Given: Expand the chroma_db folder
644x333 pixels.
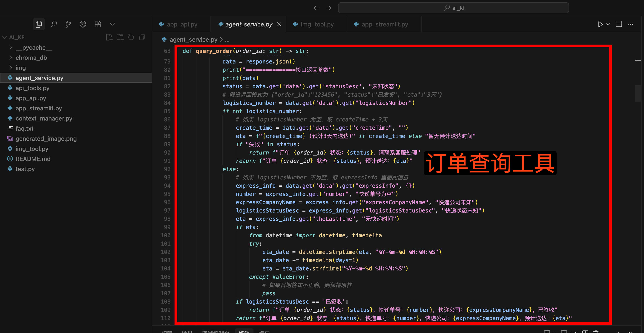Looking at the screenshot, I should (31, 57).
